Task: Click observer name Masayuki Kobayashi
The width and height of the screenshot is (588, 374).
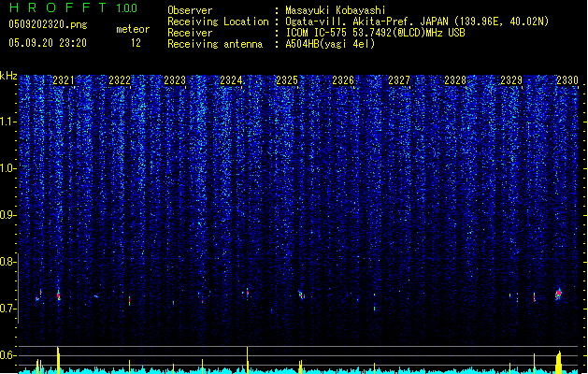Action: coord(336,10)
